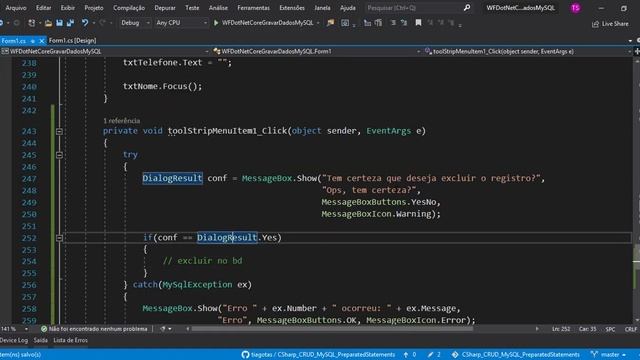640x360 pixels.
Task: Click the no-problems-found green check status
Action: point(94,329)
